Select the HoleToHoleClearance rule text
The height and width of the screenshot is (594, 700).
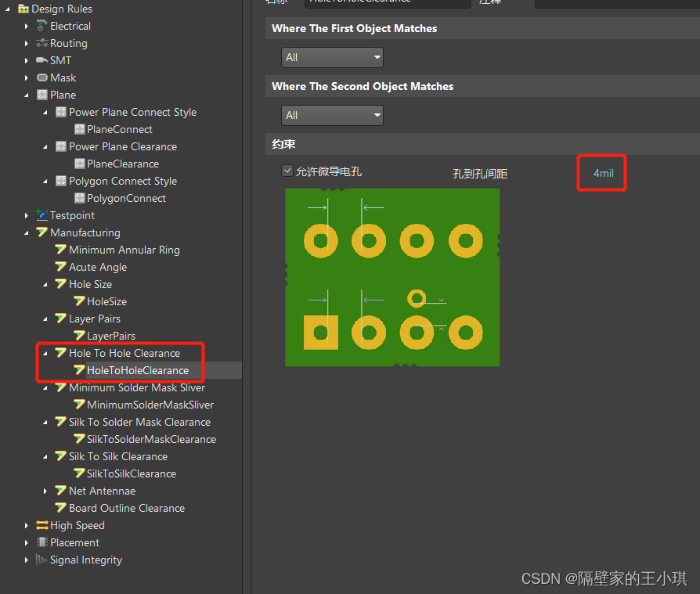click(x=138, y=370)
